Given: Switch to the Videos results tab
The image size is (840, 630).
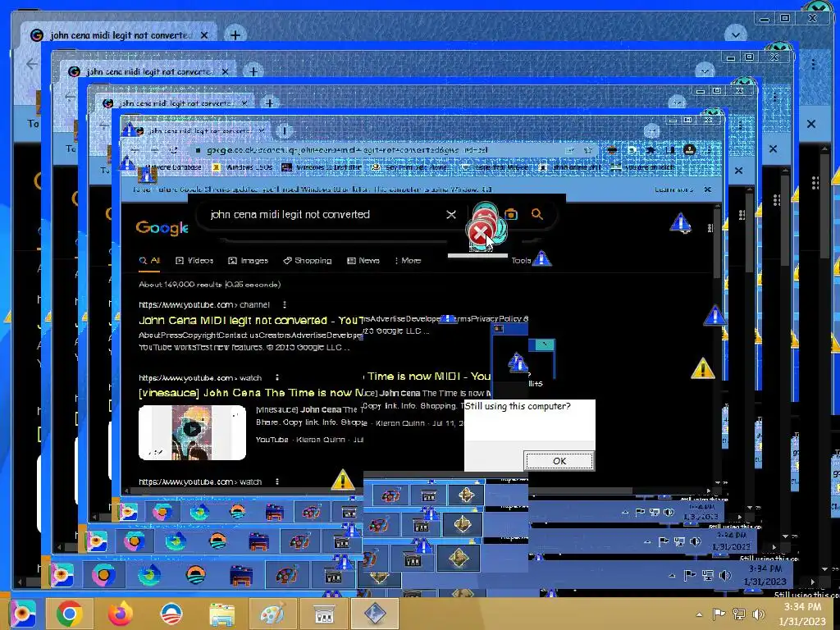Looking at the screenshot, I should tap(194, 260).
